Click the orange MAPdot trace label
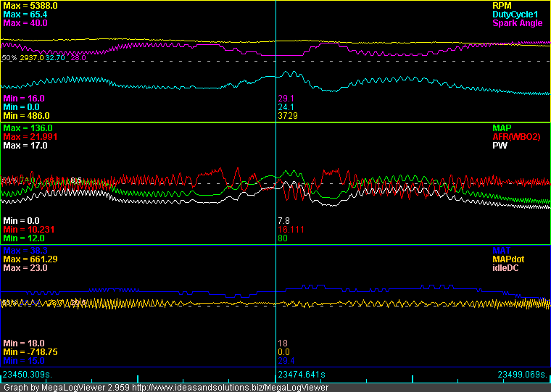The image size is (551, 392). [508, 259]
